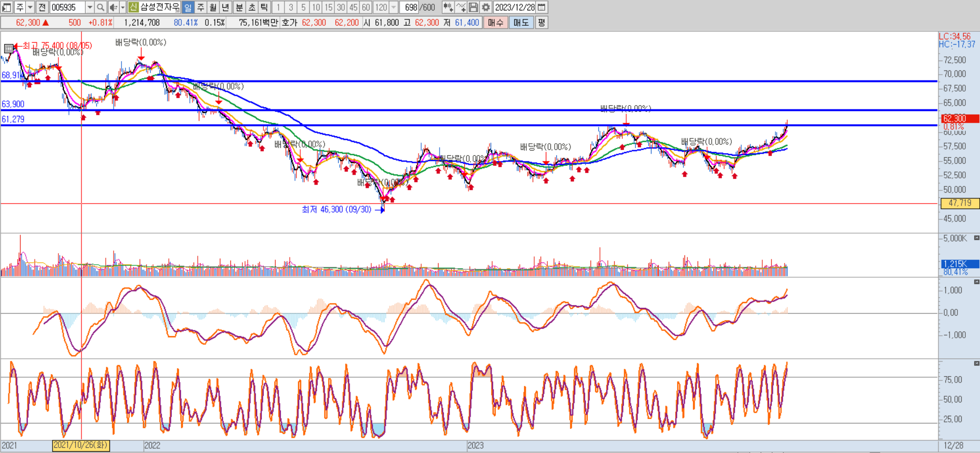Click the 12/28 date at bottom-right
This screenshot has height=453, width=980.
coord(953,446)
